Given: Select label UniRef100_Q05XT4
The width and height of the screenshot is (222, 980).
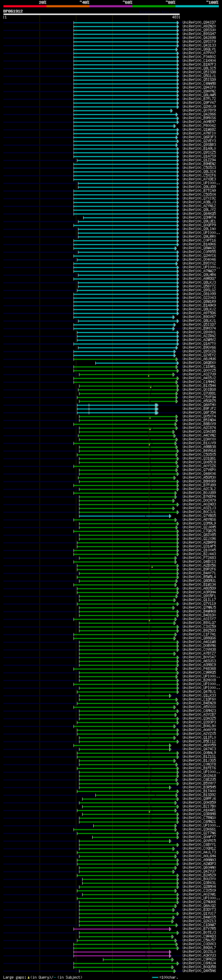Looking at the screenshot, I should pyautogui.click(x=199, y=416).
